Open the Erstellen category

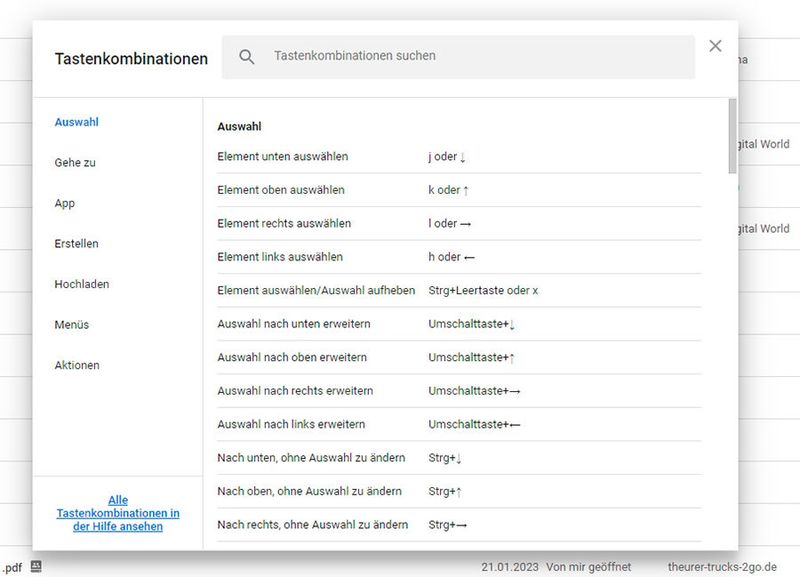(x=77, y=243)
